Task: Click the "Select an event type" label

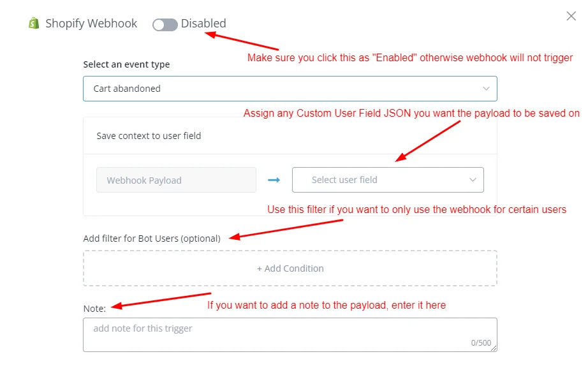Action: point(126,64)
